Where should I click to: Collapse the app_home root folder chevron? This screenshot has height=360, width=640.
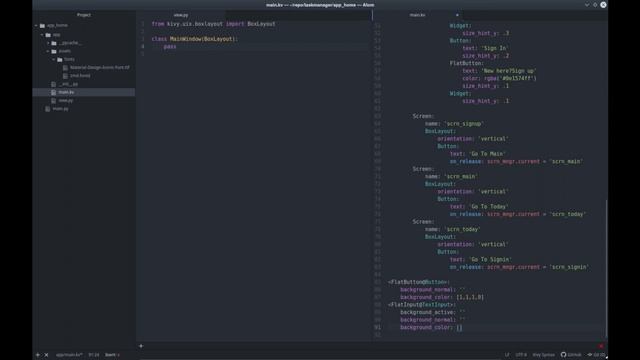pyautogui.click(x=36, y=25)
